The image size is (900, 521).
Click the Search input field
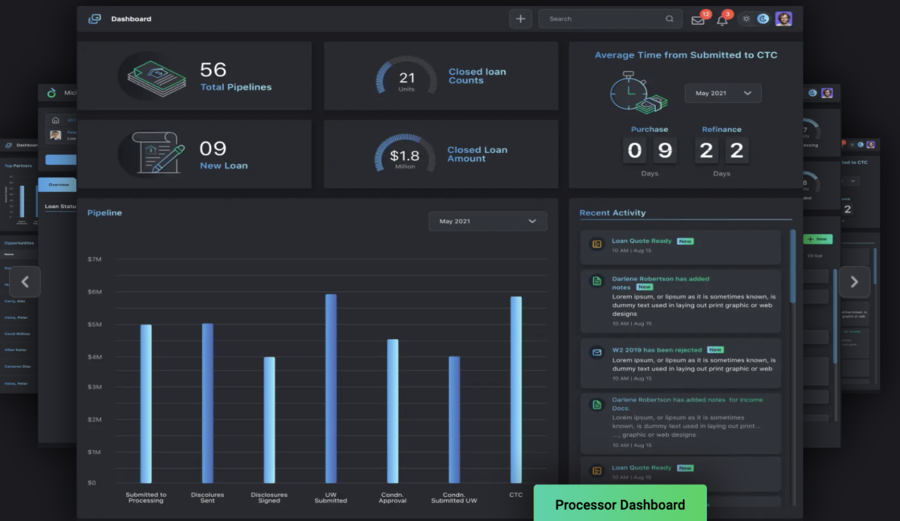[600, 19]
